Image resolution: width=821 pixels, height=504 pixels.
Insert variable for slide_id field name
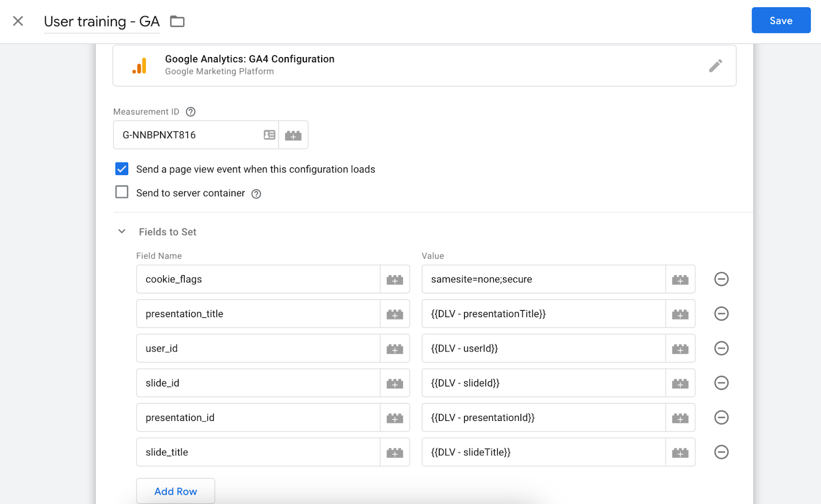coord(395,383)
